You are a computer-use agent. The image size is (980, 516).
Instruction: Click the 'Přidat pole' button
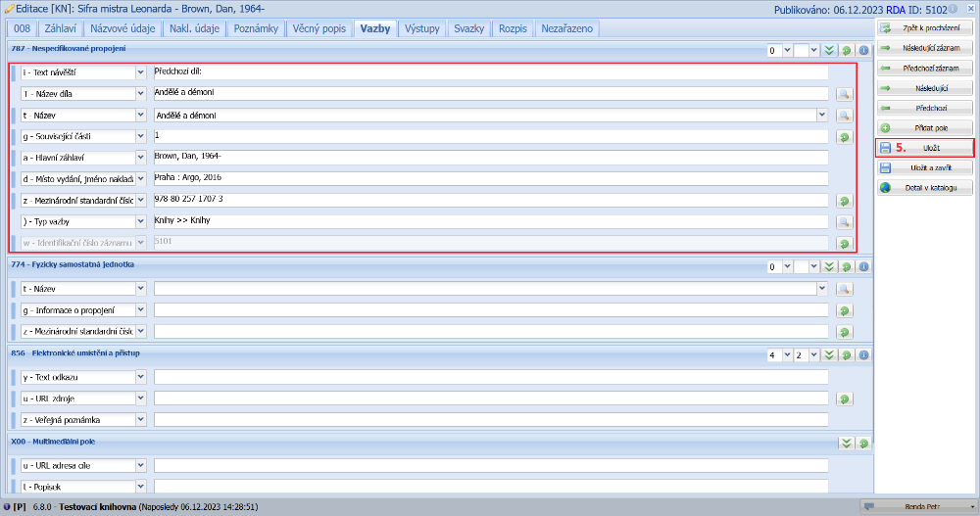925,128
